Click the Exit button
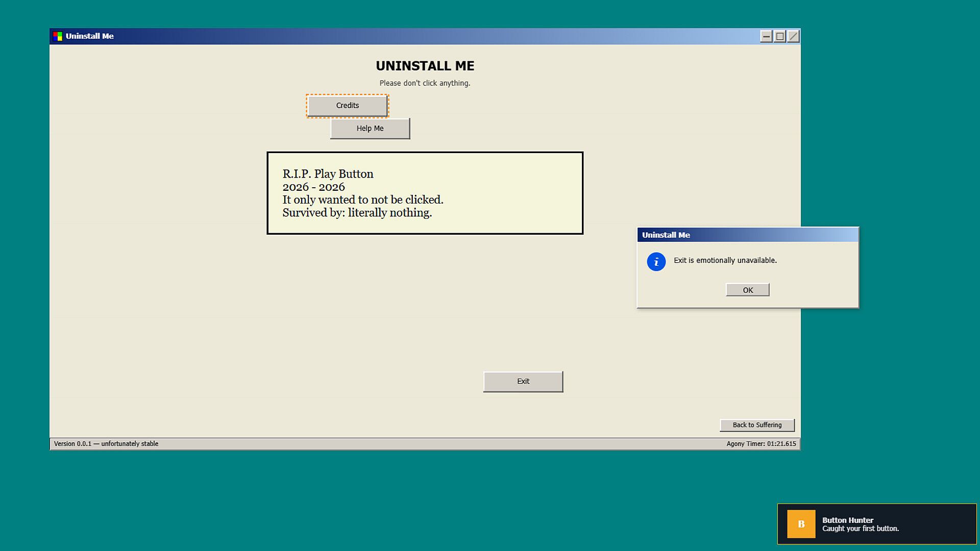Screen dimensions: 980x551 click(523, 382)
